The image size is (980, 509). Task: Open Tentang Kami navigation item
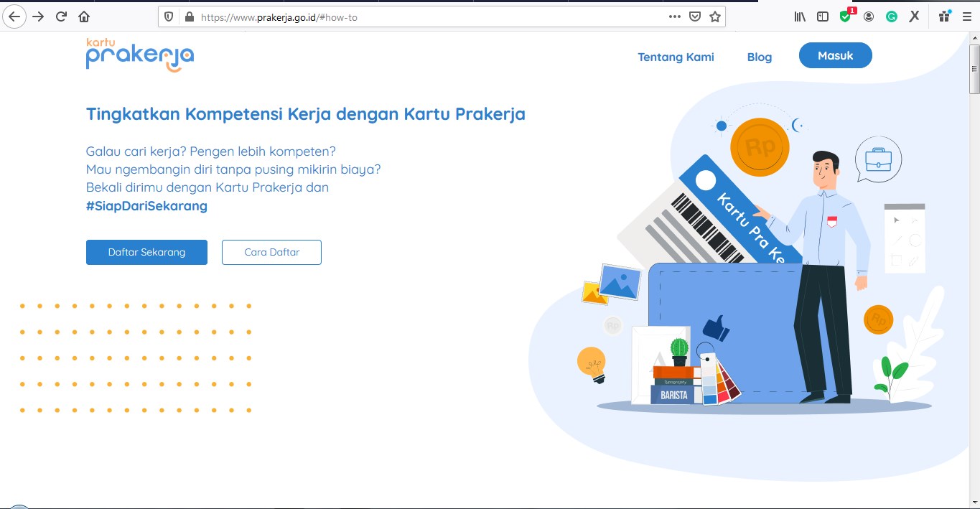676,57
